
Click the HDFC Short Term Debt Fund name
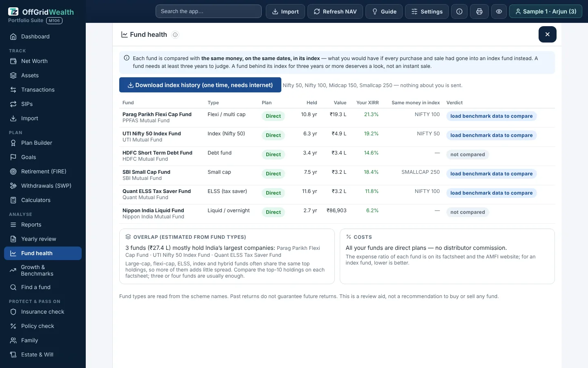coord(157,153)
